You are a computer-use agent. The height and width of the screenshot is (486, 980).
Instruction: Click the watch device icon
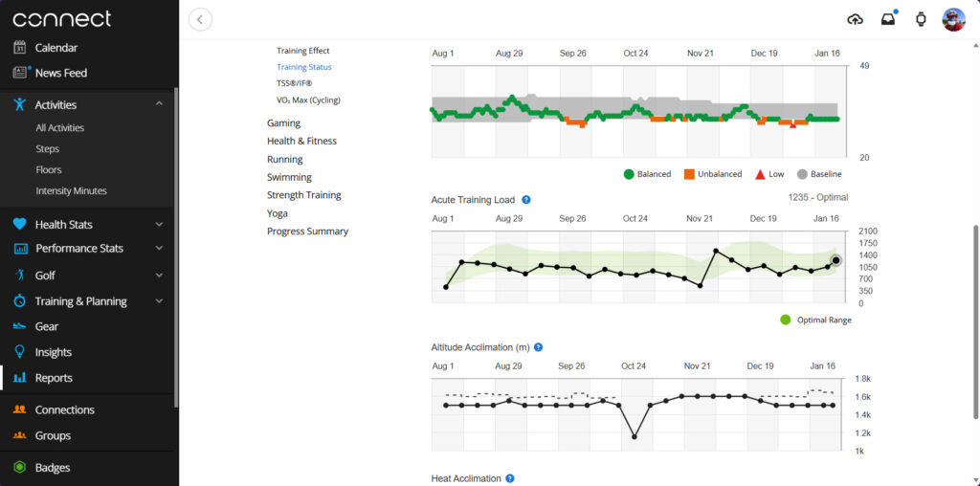coord(921,19)
